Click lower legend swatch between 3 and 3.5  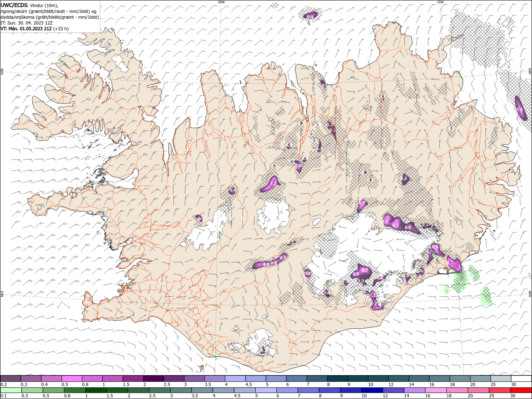182,390
